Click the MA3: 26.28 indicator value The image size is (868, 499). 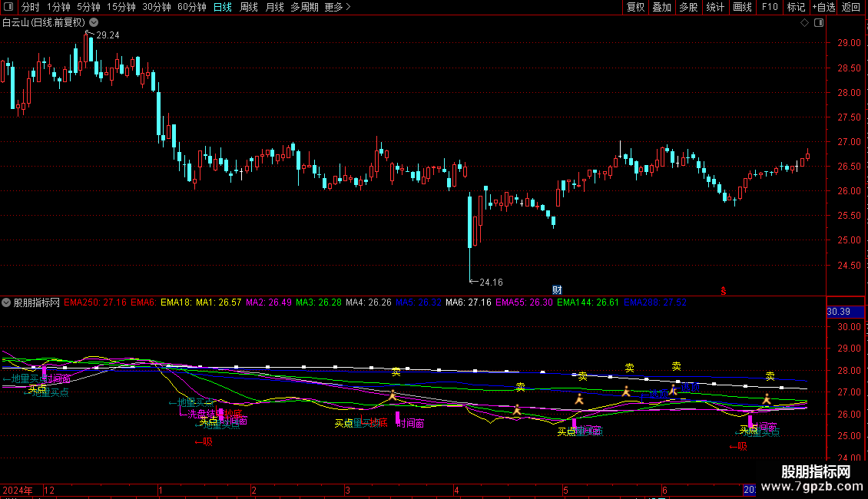pyautogui.click(x=318, y=302)
